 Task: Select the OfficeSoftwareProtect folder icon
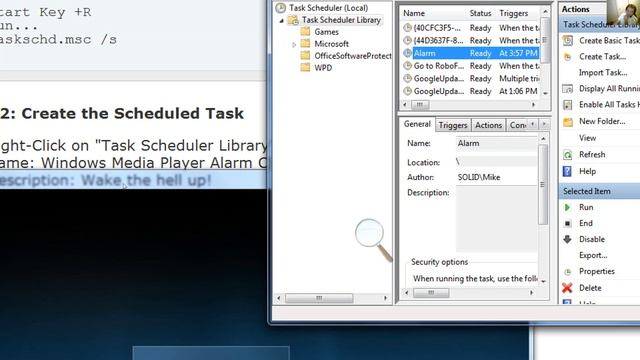tap(305, 56)
